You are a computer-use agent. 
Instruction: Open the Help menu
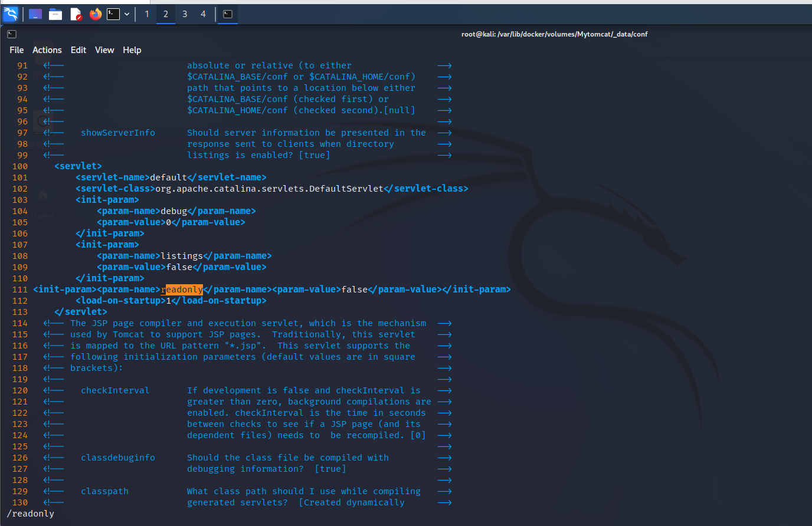(132, 50)
